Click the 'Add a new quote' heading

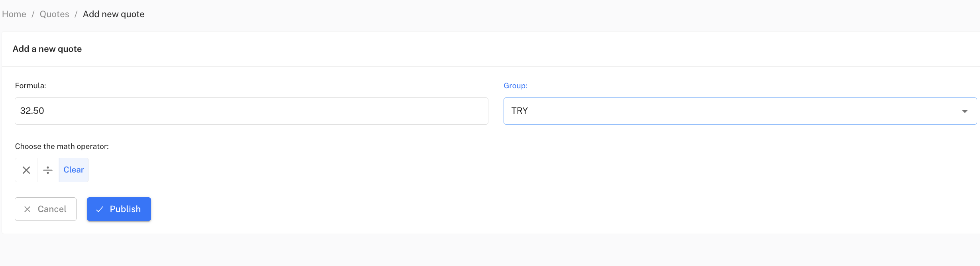tap(47, 49)
